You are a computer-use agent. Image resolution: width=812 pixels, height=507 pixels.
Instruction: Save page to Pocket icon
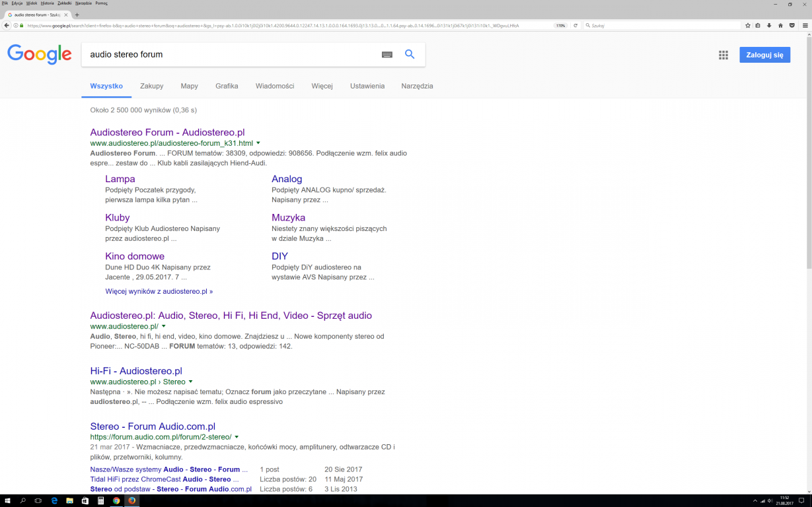point(792,26)
